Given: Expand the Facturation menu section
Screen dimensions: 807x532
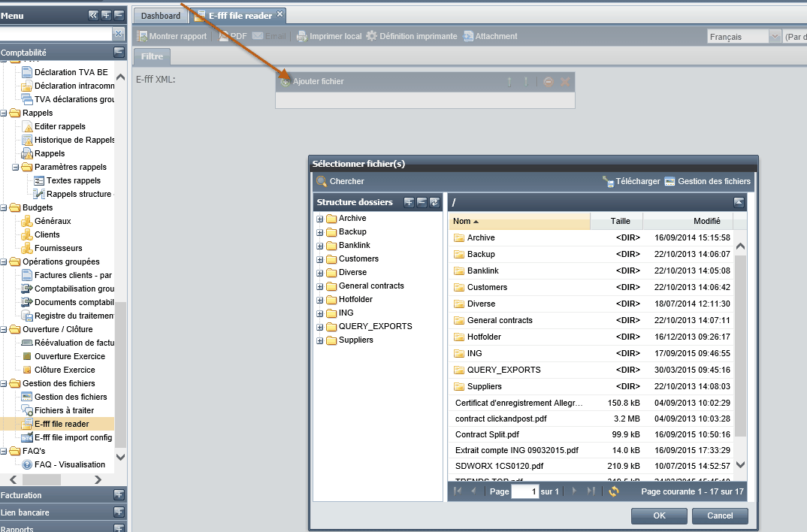Looking at the screenshot, I should (x=119, y=495).
